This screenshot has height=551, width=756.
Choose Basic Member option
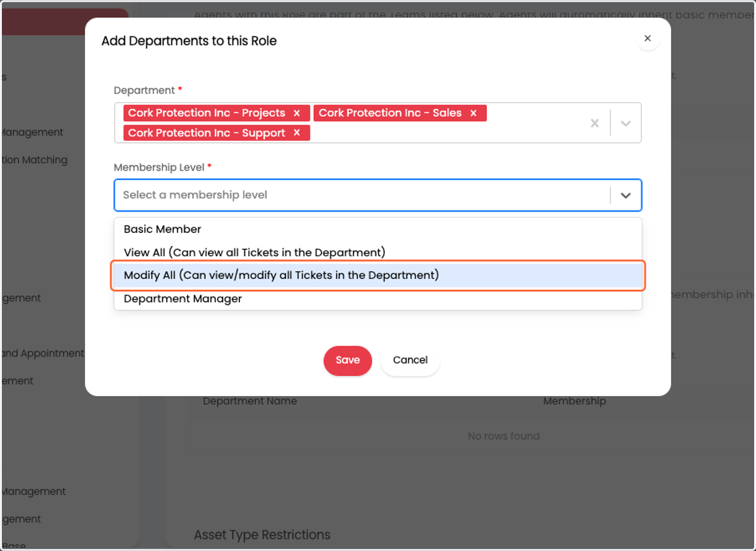[x=378, y=229]
